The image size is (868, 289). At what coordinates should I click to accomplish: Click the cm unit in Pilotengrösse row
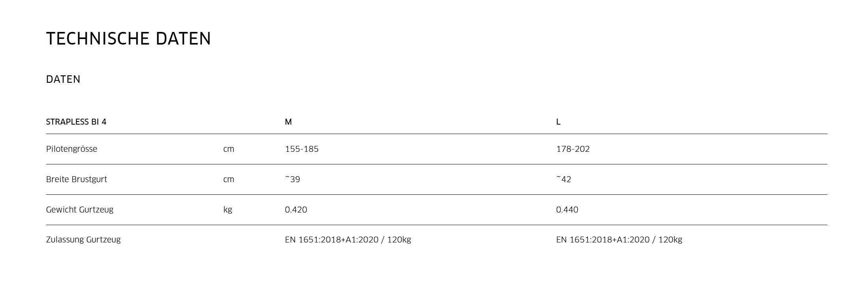[x=228, y=149]
